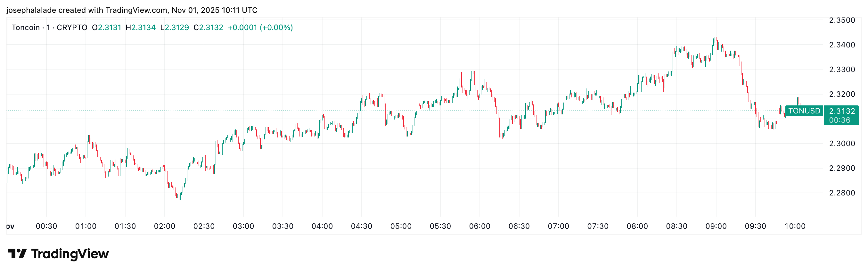The image size is (868, 273).
Task: Click the 2.3000 price axis label
Action: [x=842, y=144]
